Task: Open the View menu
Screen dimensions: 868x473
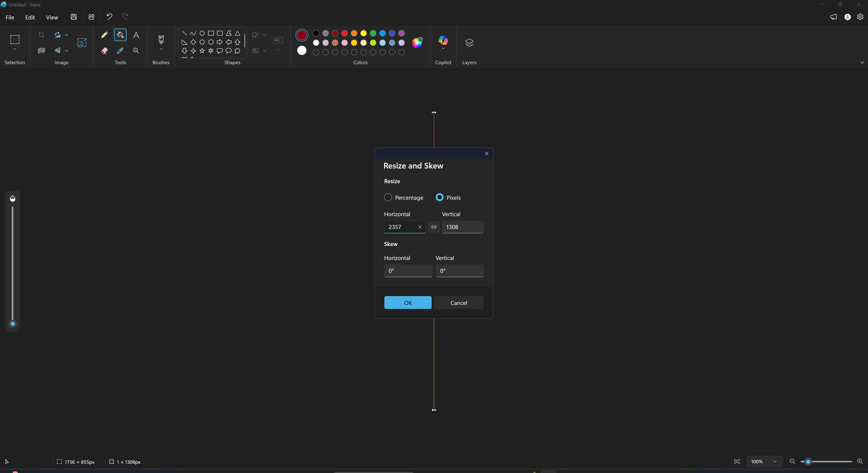Action: 52,18
